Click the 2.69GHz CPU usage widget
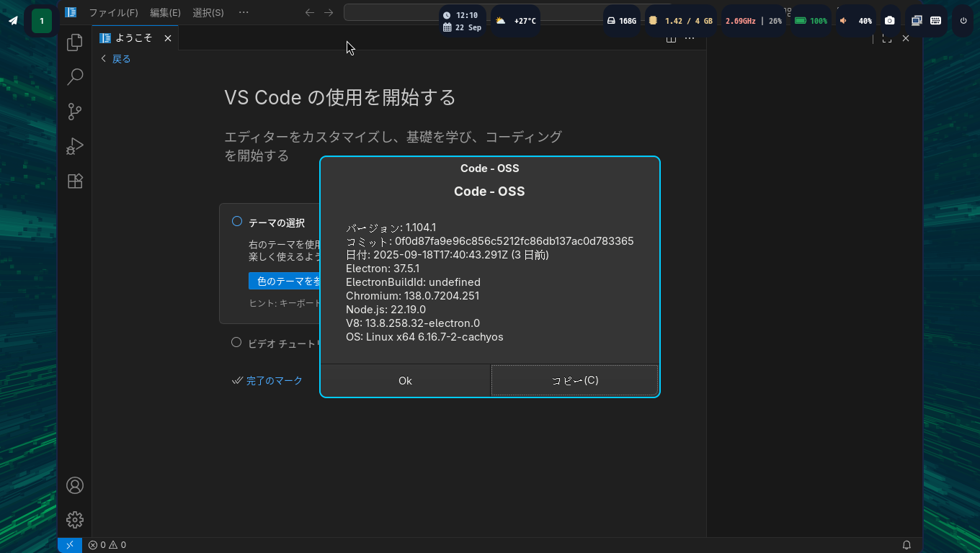 (754, 21)
